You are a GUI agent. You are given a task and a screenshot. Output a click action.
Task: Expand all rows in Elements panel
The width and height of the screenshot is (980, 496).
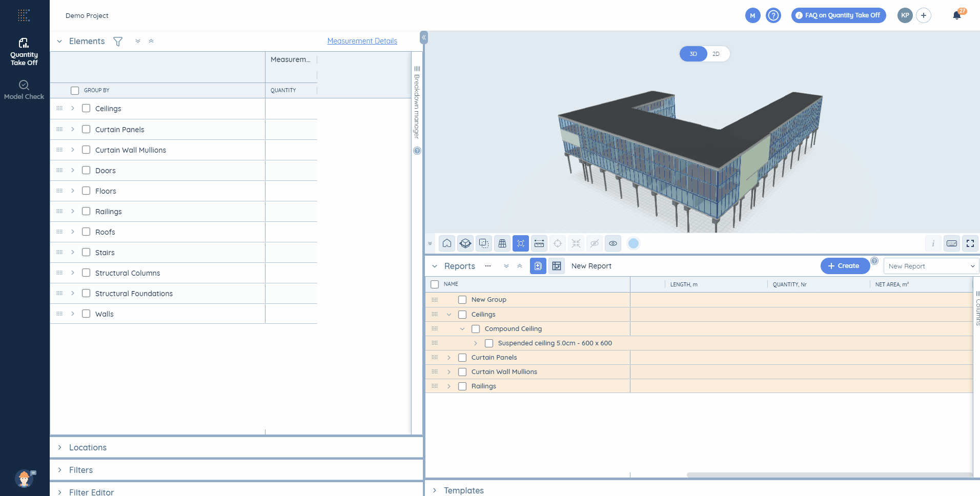(138, 41)
